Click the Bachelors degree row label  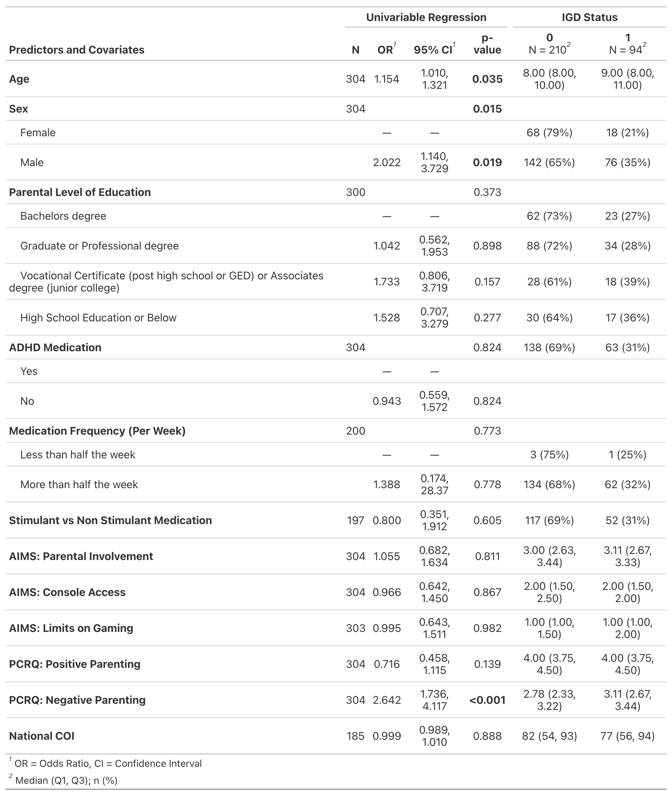63,216
